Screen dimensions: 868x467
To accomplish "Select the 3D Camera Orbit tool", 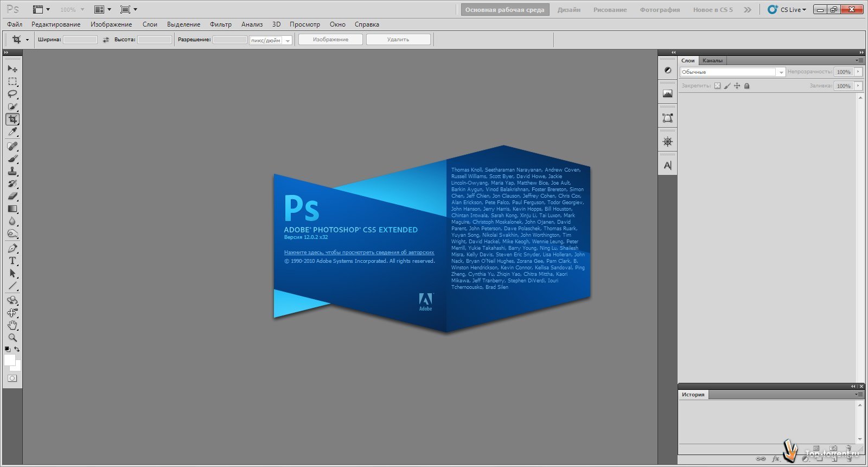I will coord(12,313).
